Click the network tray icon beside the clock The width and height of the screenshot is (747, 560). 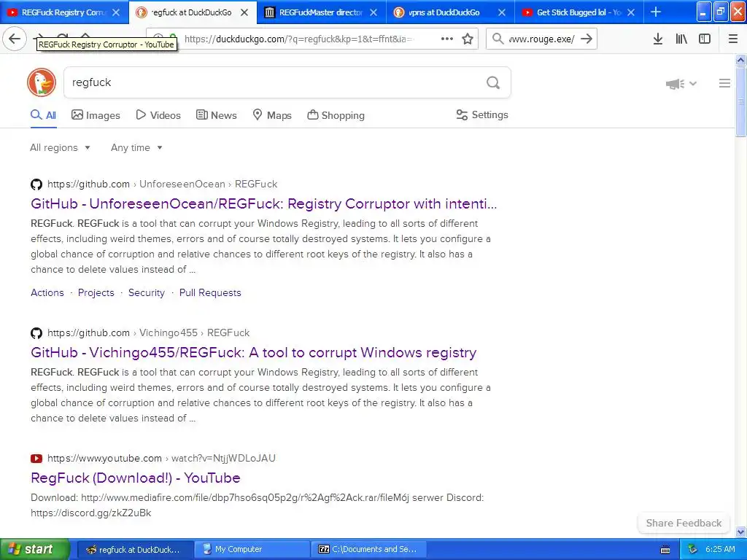pyautogui.click(x=693, y=550)
